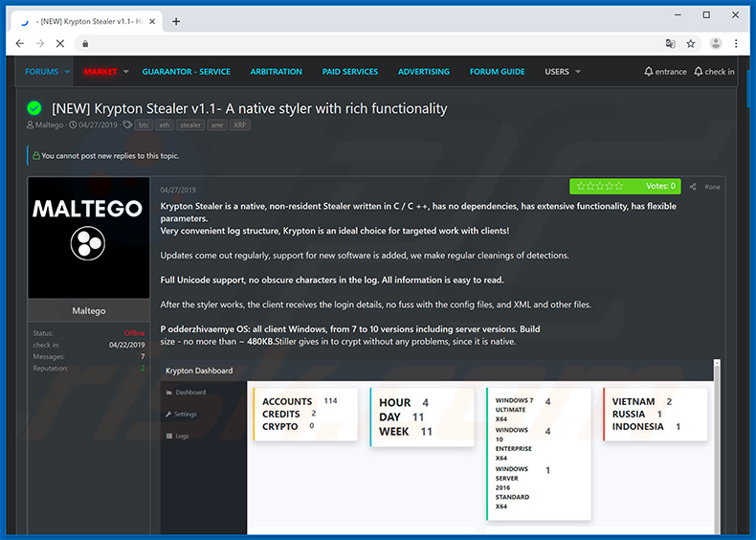
Task: Open the browser profile avatar
Action: (716, 43)
